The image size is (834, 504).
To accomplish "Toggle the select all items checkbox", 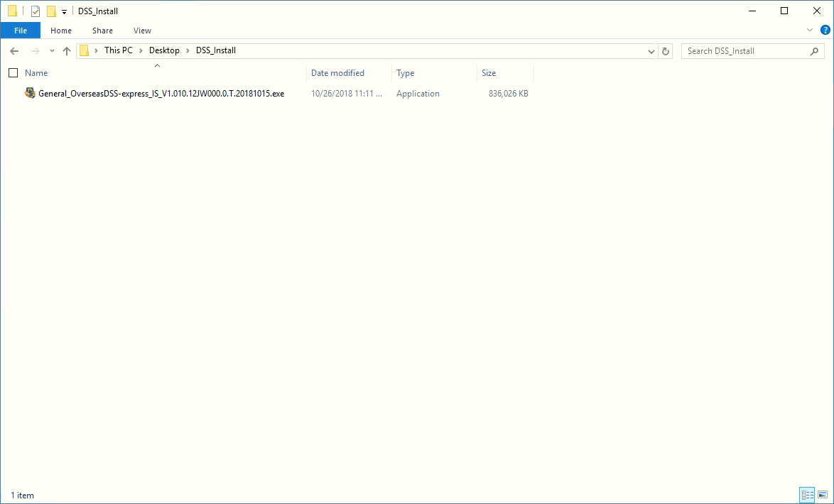I will tap(13, 73).
